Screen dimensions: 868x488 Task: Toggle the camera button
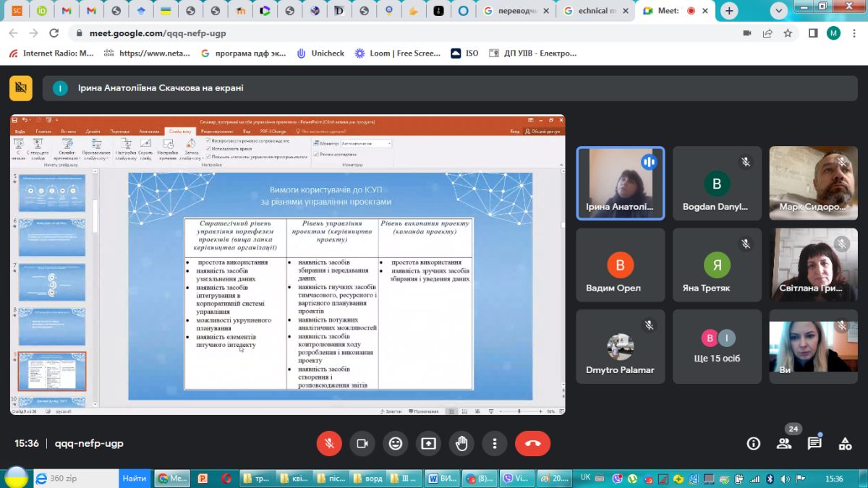pos(362,443)
